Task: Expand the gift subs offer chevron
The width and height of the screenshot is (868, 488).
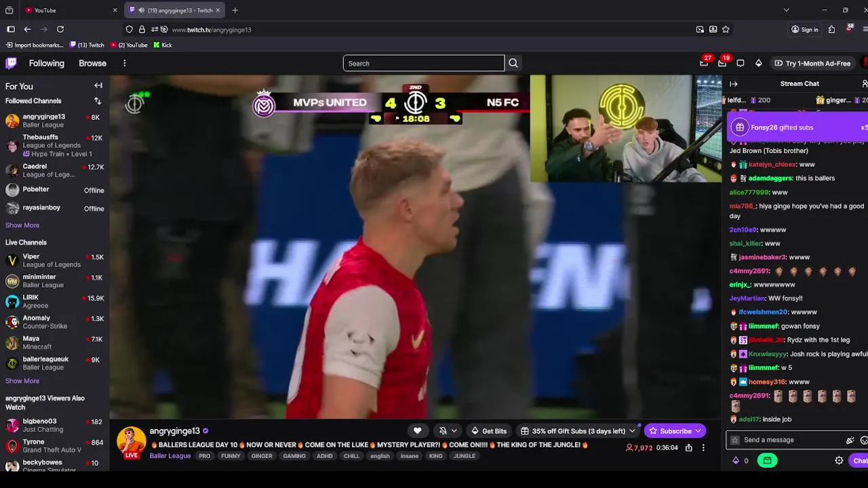Action: coord(632,431)
